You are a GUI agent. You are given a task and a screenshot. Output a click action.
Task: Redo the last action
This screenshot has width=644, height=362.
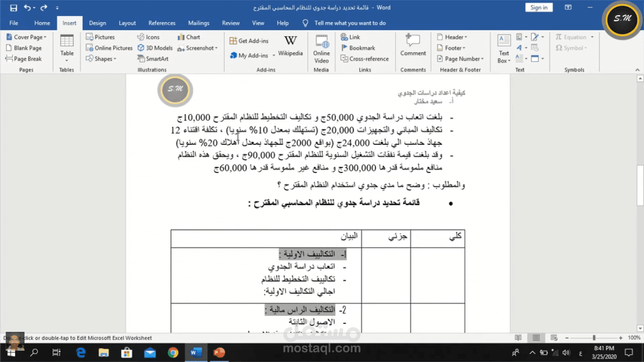click(x=44, y=8)
